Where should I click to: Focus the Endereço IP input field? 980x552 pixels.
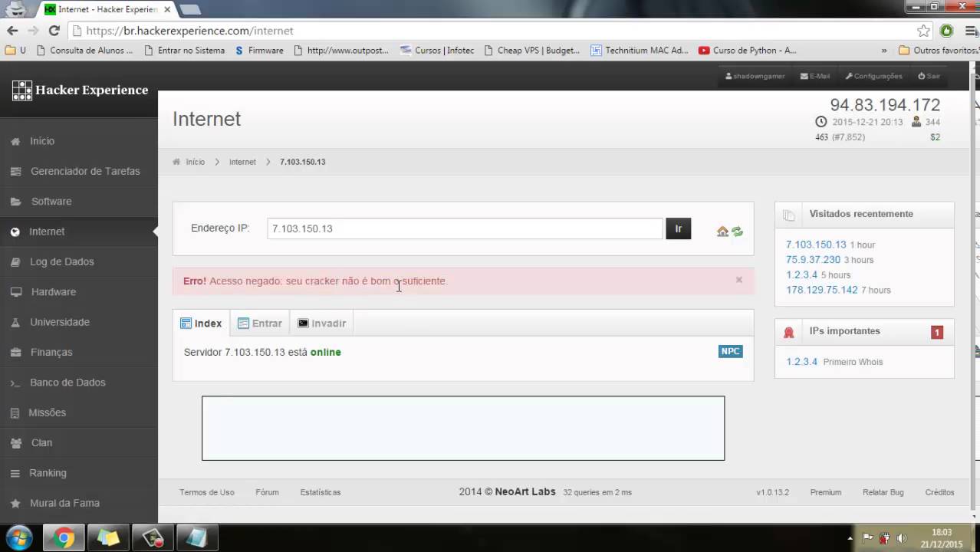[x=465, y=228]
